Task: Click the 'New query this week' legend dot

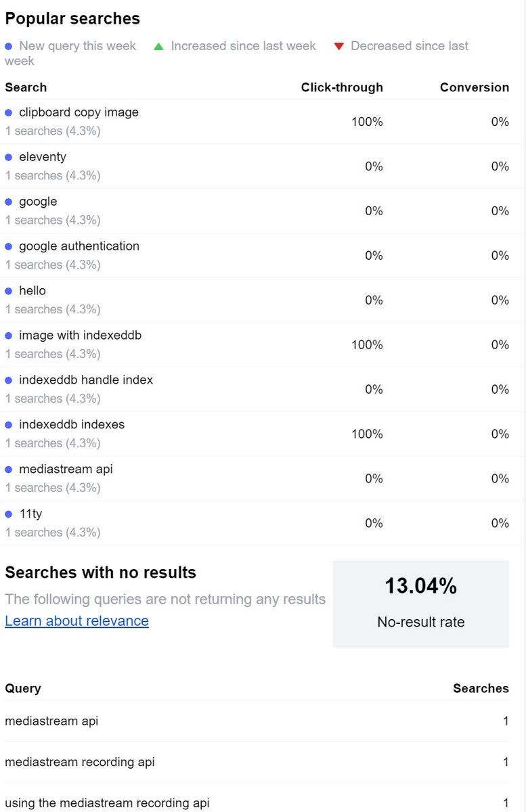Action: tap(9, 46)
